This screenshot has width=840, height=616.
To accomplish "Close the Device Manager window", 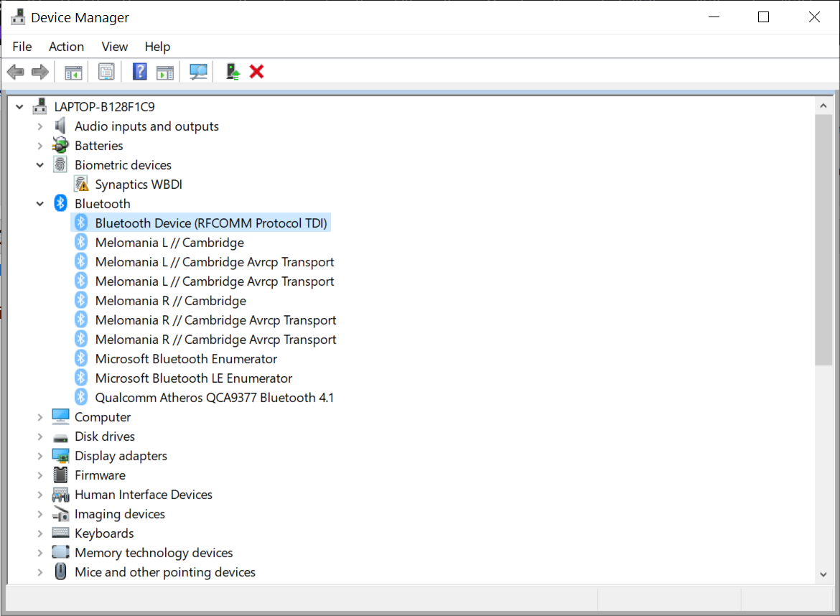I will pyautogui.click(x=814, y=17).
